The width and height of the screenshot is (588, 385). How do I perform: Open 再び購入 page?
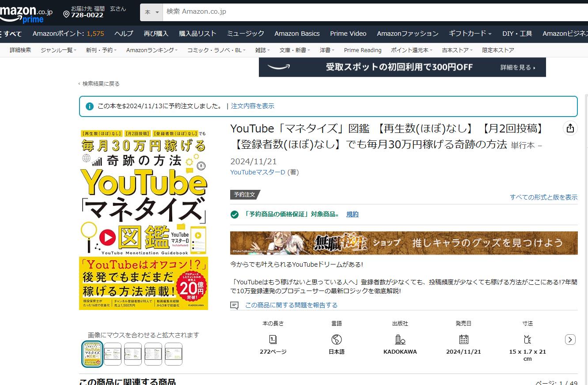click(156, 34)
